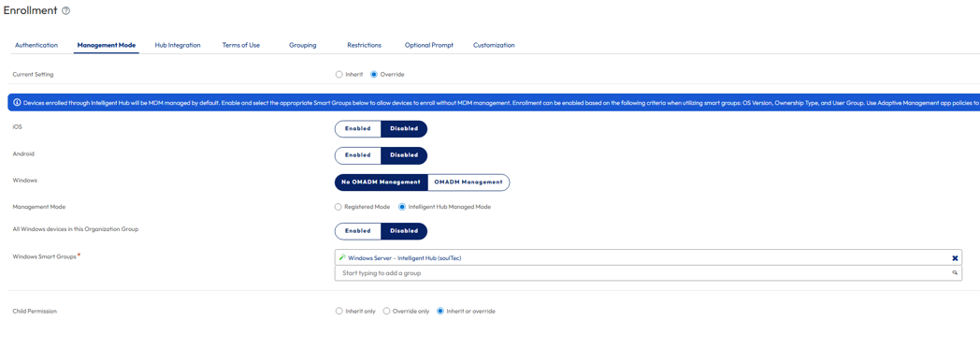The width and height of the screenshot is (980, 350).
Task: Click the info icon in blue banner
Action: pos(17,103)
